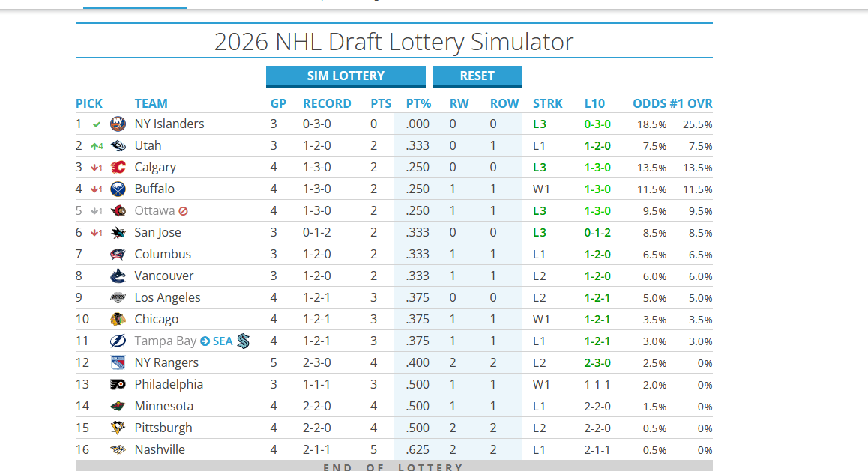
Task: Open the SEA traded pick link
Action: (x=223, y=341)
